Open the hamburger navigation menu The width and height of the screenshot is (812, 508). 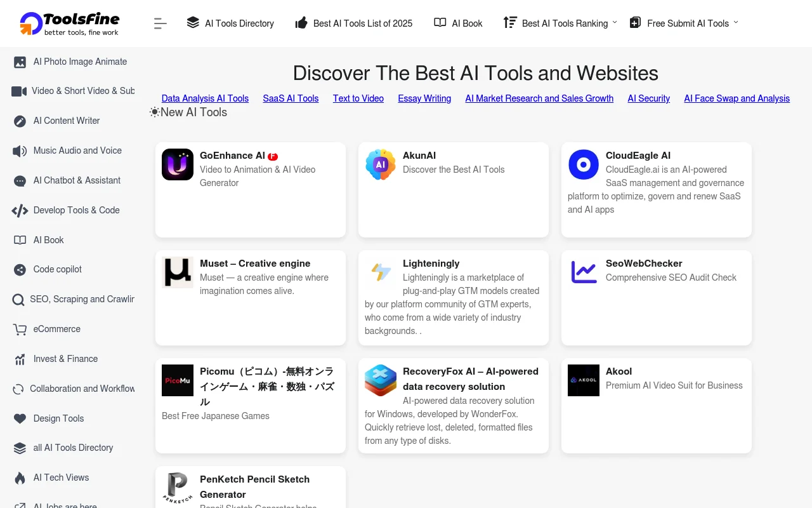pos(160,23)
